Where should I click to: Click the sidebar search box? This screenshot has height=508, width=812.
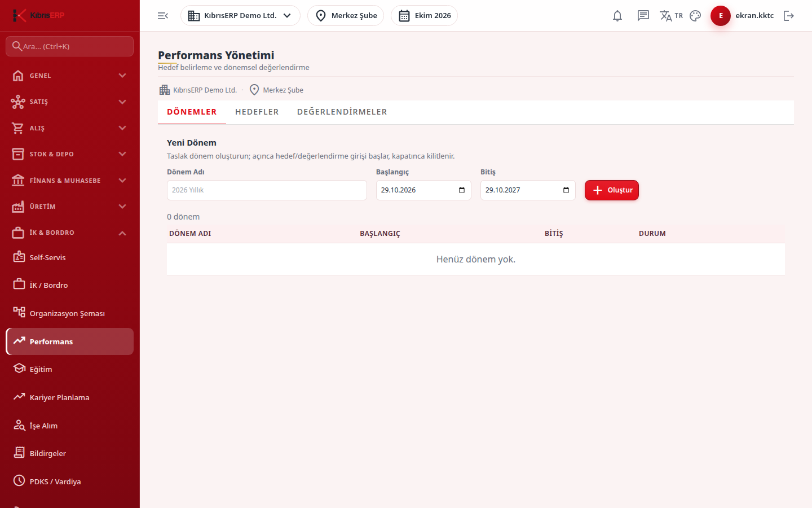pyautogui.click(x=70, y=46)
